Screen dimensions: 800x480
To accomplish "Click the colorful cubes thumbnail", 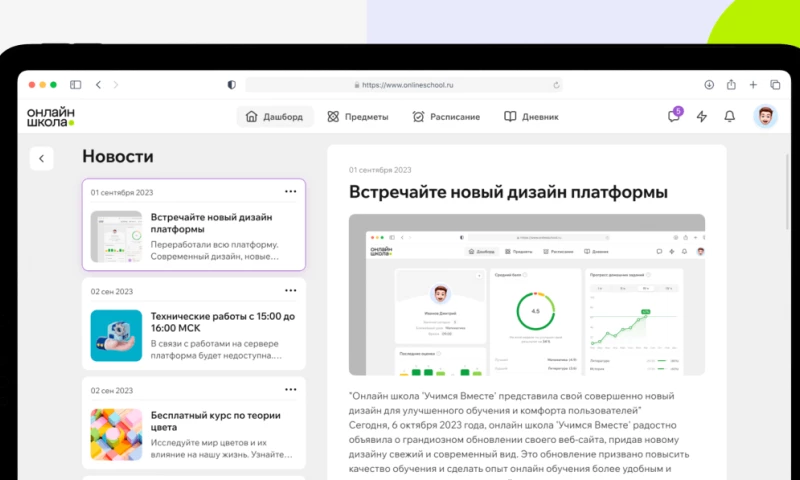I will coord(116,435).
